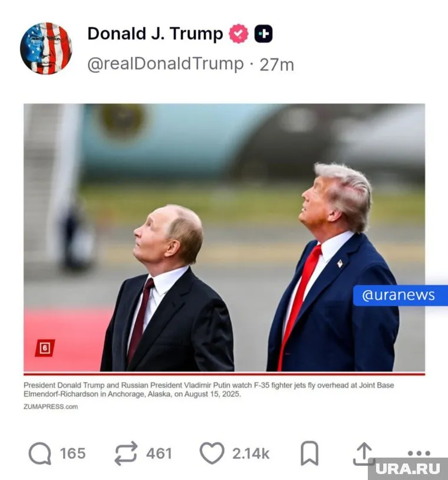448x480 pixels.
Task: View the 2.14k likes count
Action: pos(251,453)
